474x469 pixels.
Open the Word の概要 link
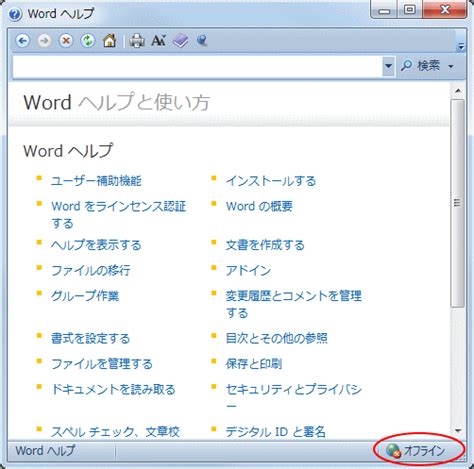(259, 206)
